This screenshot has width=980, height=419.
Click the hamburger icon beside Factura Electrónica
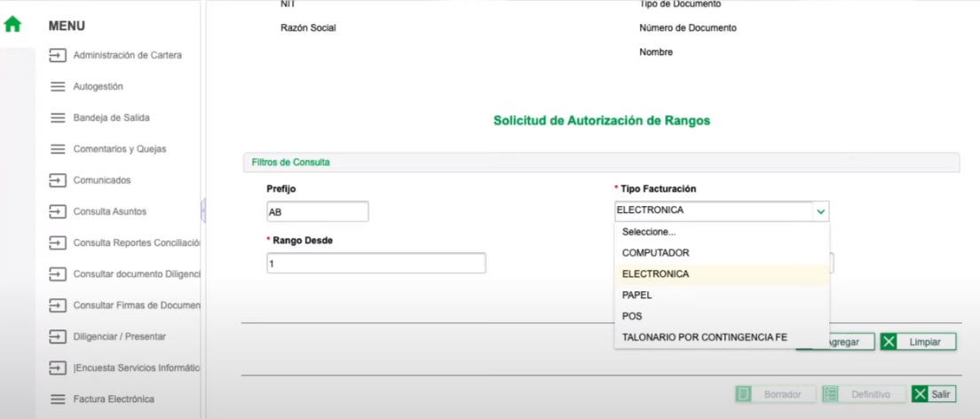[x=58, y=399]
